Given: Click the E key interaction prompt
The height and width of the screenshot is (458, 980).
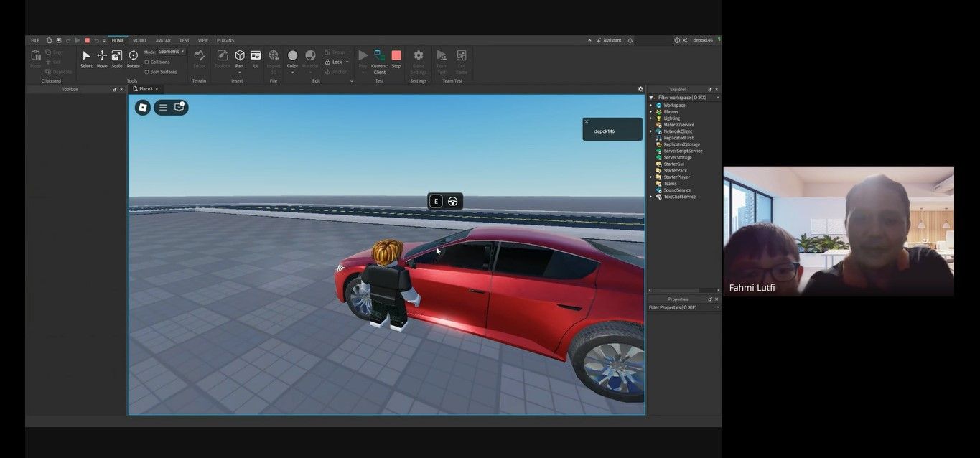Looking at the screenshot, I should (x=436, y=201).
